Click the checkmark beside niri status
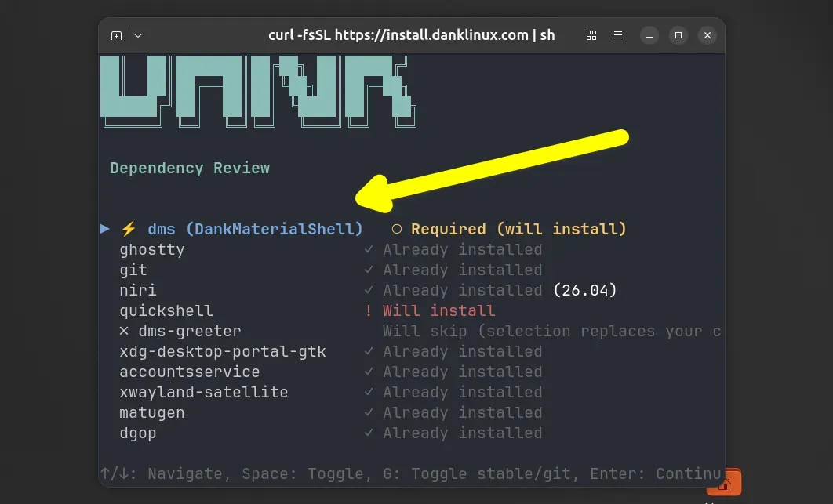Screen dimensions: 833x504 tap(369, 290)
